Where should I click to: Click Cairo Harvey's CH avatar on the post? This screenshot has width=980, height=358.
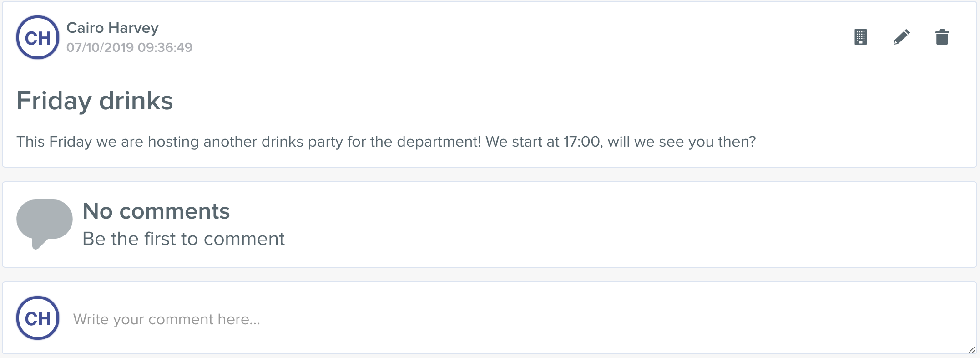click(38, 37)
